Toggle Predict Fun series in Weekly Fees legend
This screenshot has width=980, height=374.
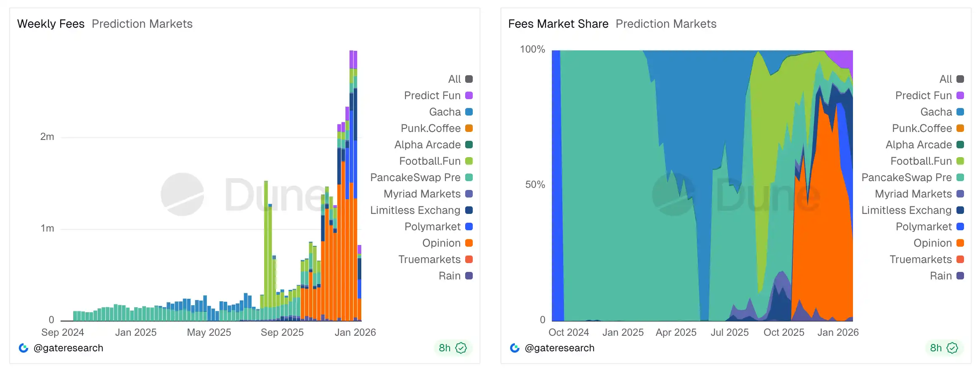coord(432,95)
